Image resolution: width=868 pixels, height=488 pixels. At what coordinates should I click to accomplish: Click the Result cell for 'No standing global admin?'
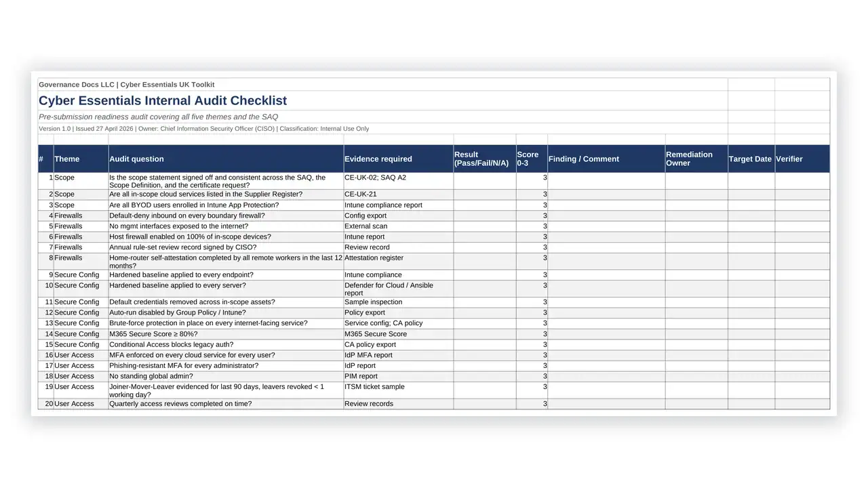[x=485, y=376]
